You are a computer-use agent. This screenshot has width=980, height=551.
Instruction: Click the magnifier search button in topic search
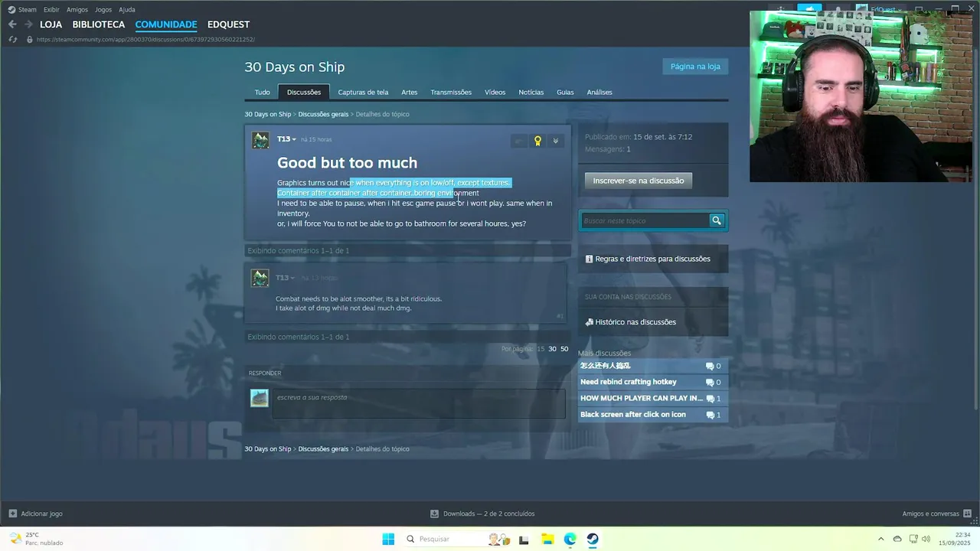pyautogui.click(x=717, y=220)
